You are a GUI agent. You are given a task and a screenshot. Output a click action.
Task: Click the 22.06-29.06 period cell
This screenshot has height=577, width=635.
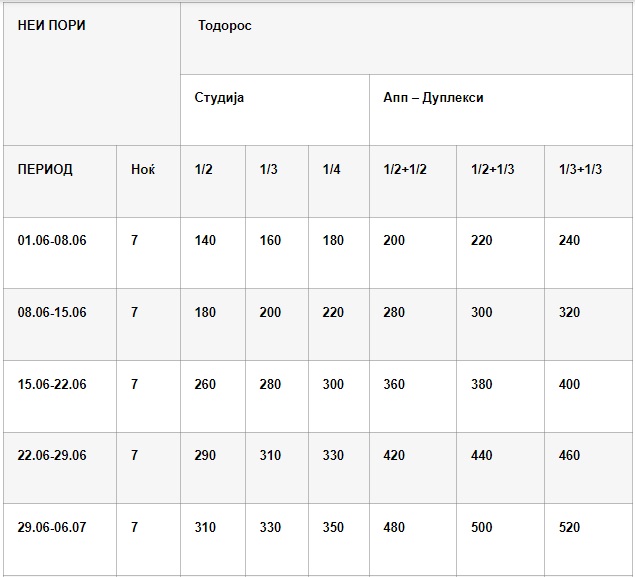(x=52, y=456)
